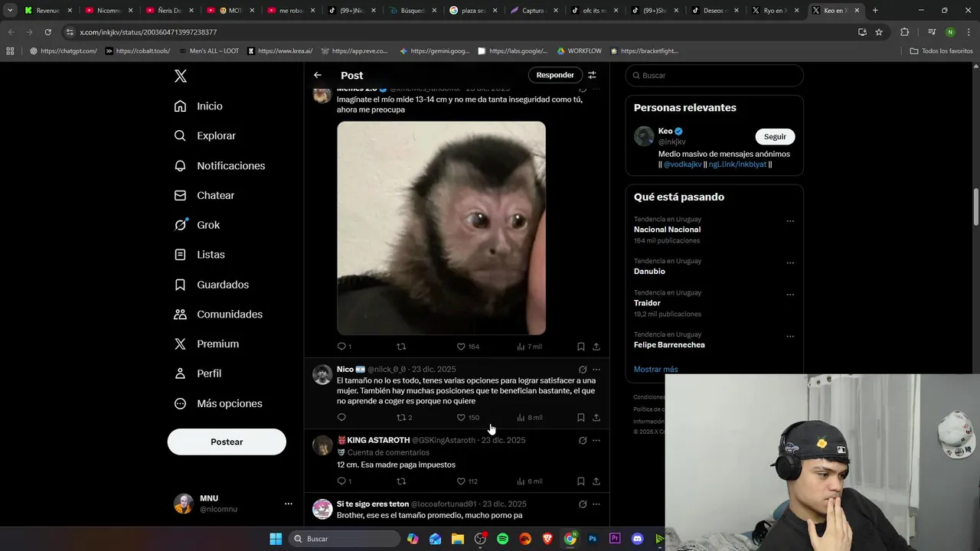Image resolution: width=980 pixels, height=551 pixels.
Task: Open Notificaciones page
Action: (x=219, y=165)
